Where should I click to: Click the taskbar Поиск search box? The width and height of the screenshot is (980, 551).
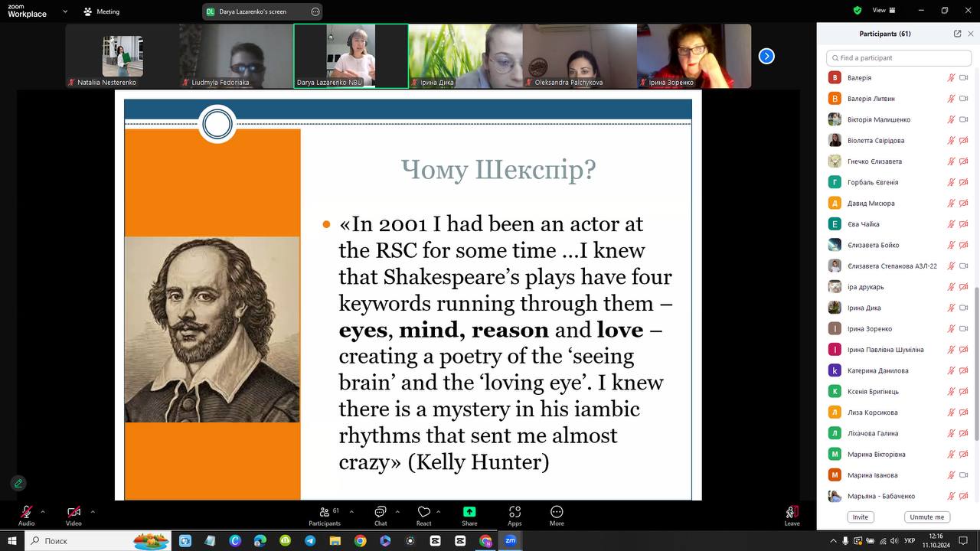98,540
